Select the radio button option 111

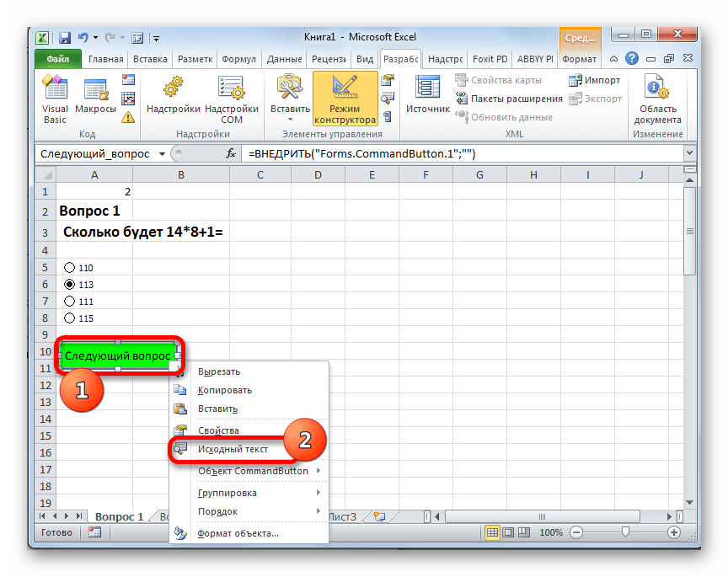click(70, 302)
